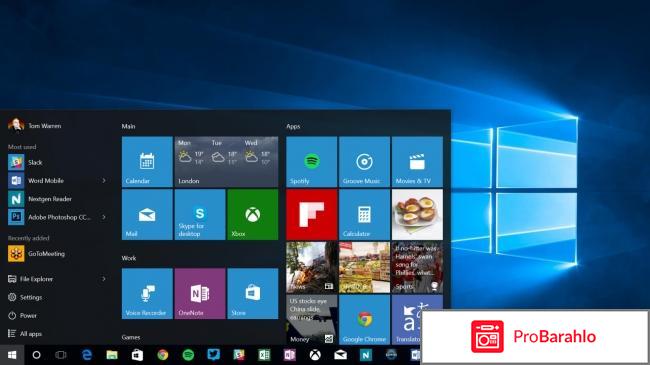The width and height of the screenshot is (650, 365).
Task: Launch the Google Chrome tile
Action: 364,319
